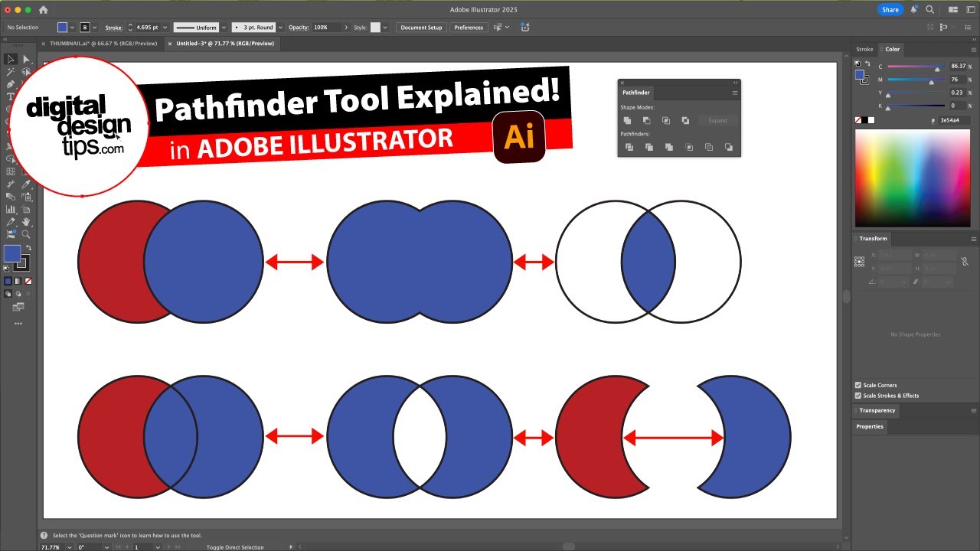The width and height of the screenshot is (980, 551).
Task: Click the hex color field 3e54a4
Action: tap(954, 120)
